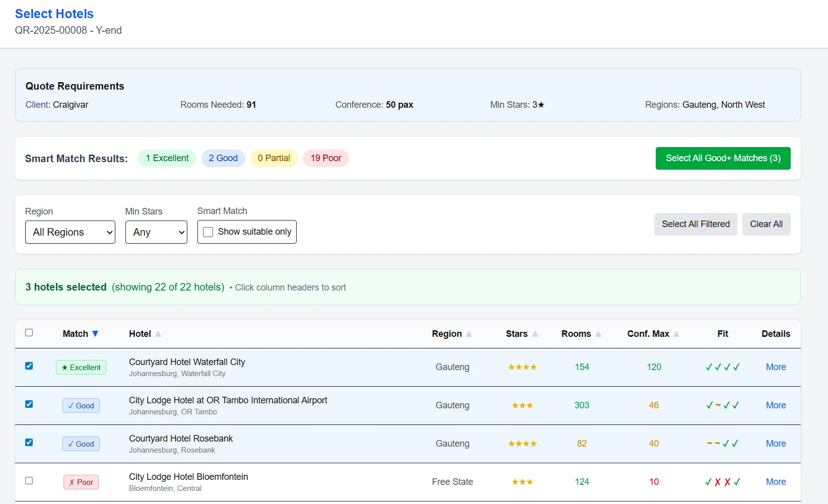Sort by the Rooms column sort arrow
The image size is (828, 504).
pyautogui.click(x=598, y=333)
